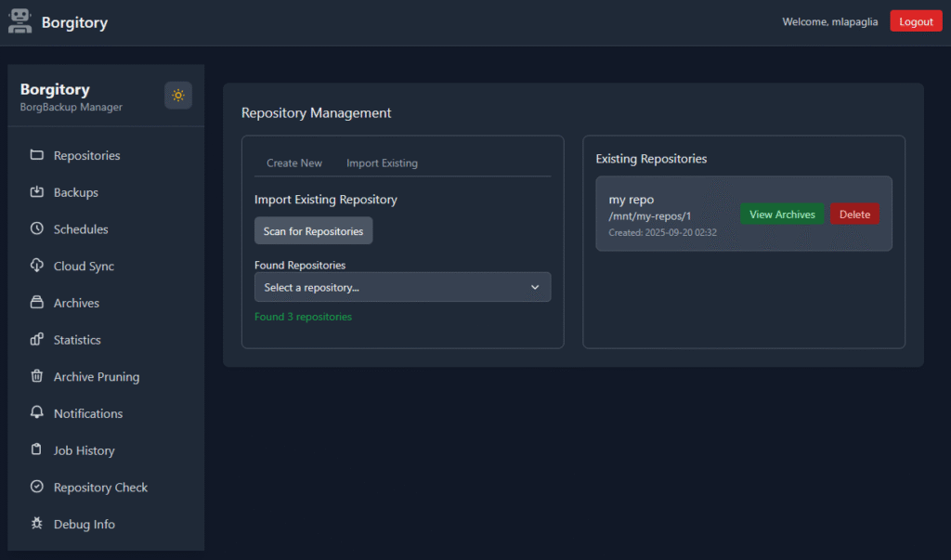
Task: Open the repository selection dropdown
Action: [x=402, y=287]
